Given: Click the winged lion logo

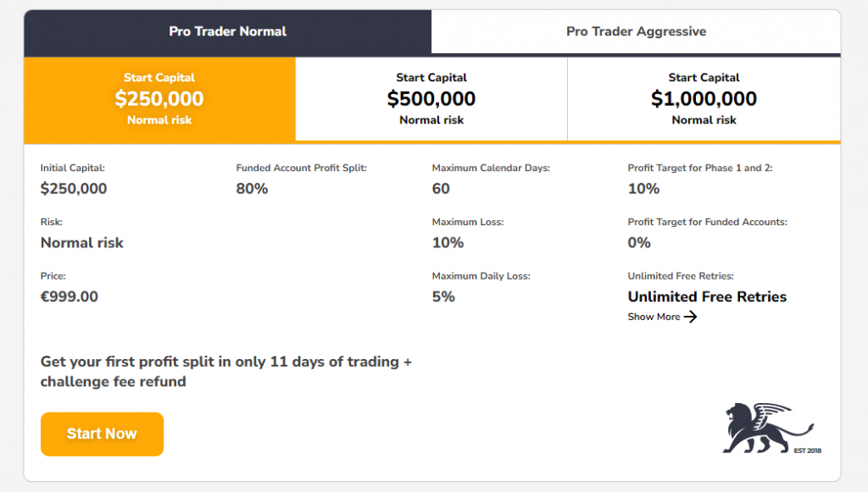Looking at the screenshot, I should pyautogui.click(x=768, y=428).
